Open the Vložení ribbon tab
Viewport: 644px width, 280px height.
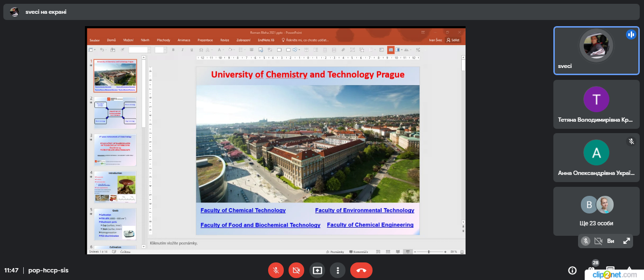pos(129,40)
